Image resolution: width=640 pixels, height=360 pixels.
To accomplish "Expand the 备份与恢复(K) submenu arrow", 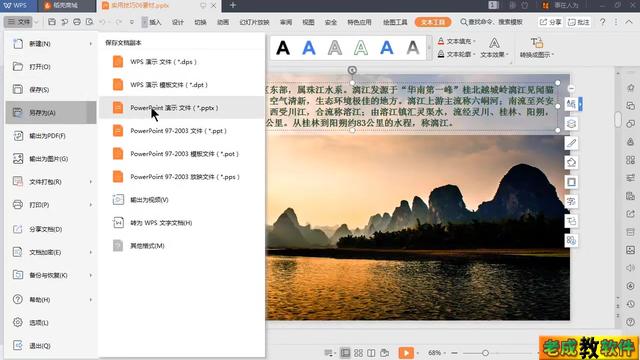I will [91, 275].
